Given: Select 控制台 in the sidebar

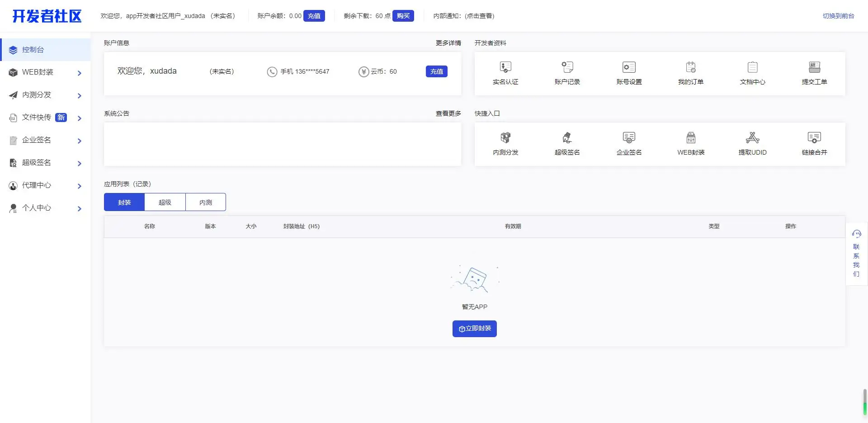Looking at the screenshot, I should pyautogui.click(x=33, y=50).
